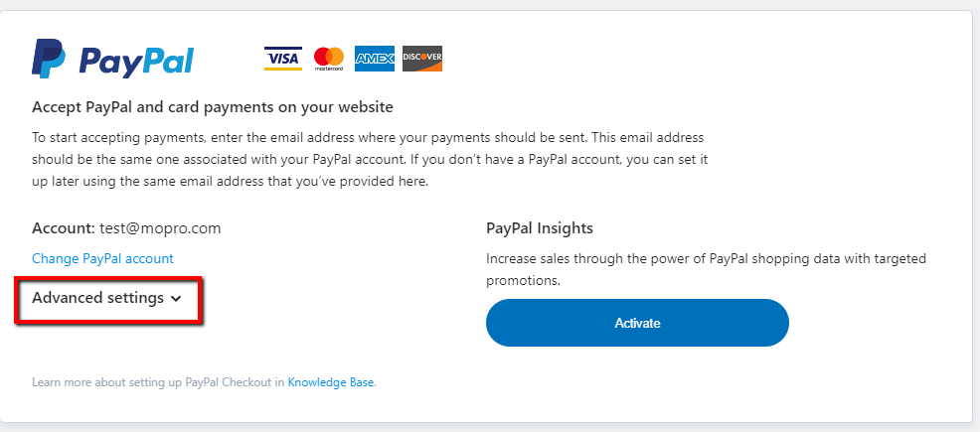The width and height of the screenshot is (980, 432).
Task: Select the test@mopro.com account email
Action: coord(160,227)
